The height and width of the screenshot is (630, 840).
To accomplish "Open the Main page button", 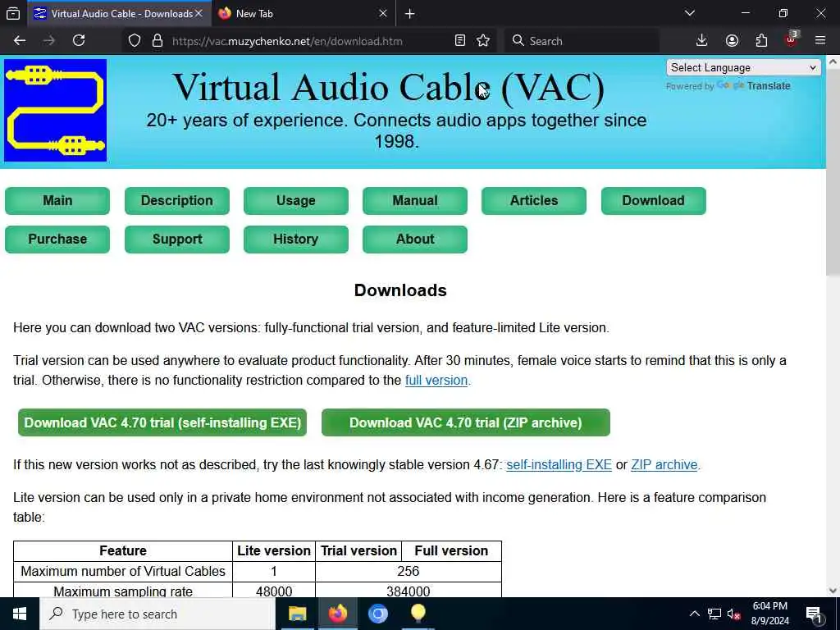I will [57, 201].
